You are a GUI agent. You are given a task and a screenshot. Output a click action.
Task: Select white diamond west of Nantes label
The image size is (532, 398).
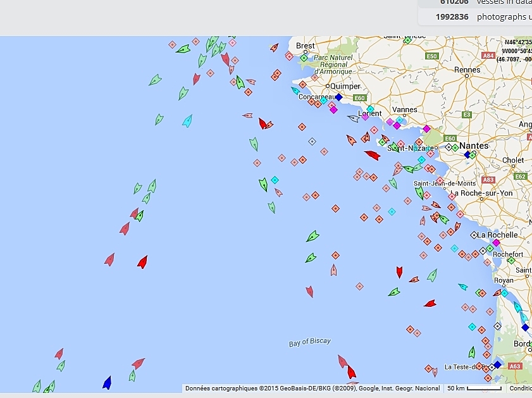click(x=449, y=147)
